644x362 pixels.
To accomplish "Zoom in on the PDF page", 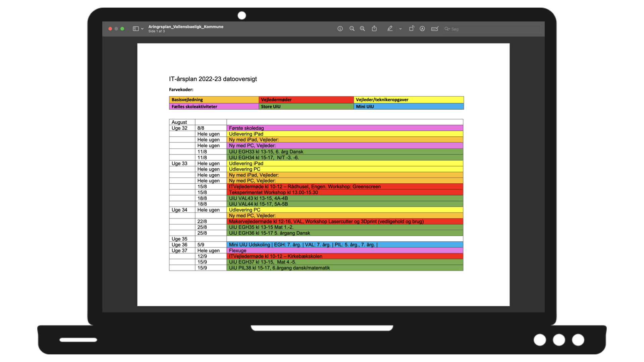I will (363, 29).
